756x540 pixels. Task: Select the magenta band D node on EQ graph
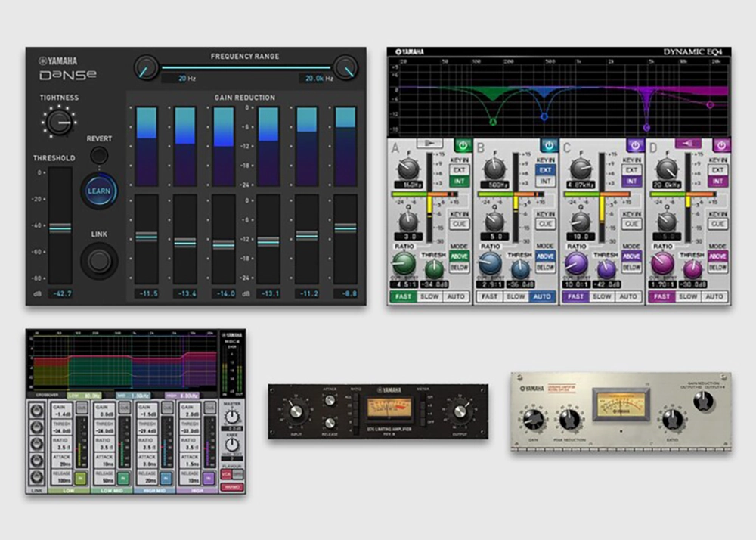tap(710, 104)
